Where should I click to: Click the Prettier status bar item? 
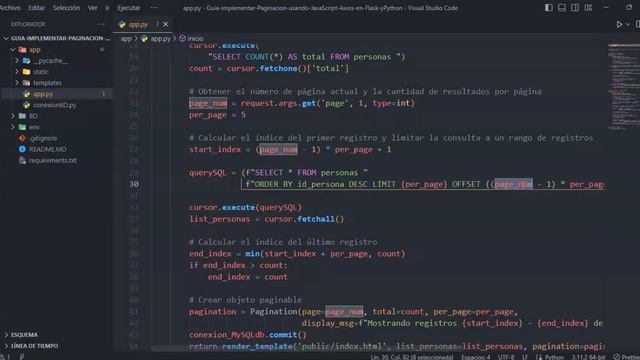pos(627,357)
